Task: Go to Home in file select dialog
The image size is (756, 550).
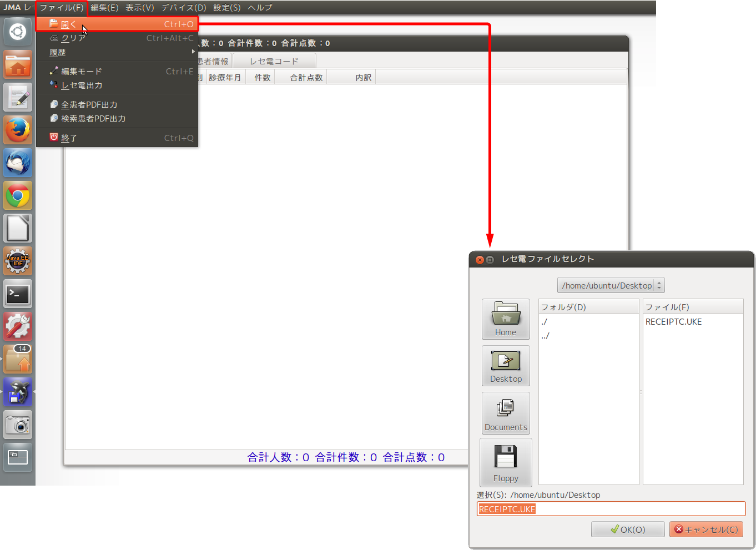Action: tap(506, 319)
